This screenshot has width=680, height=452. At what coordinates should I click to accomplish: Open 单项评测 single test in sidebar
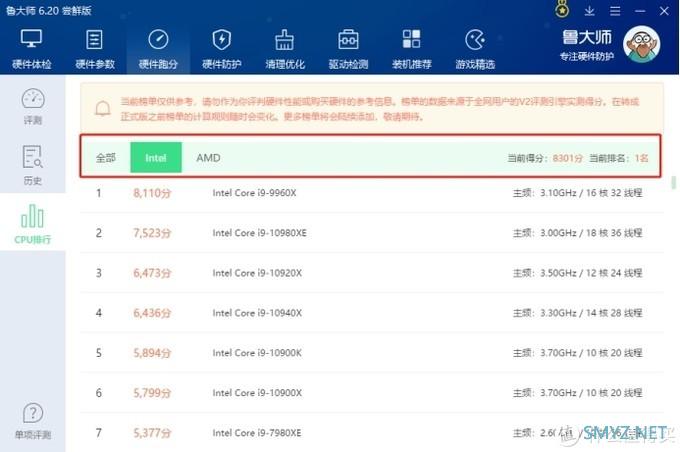pos(33,421)
